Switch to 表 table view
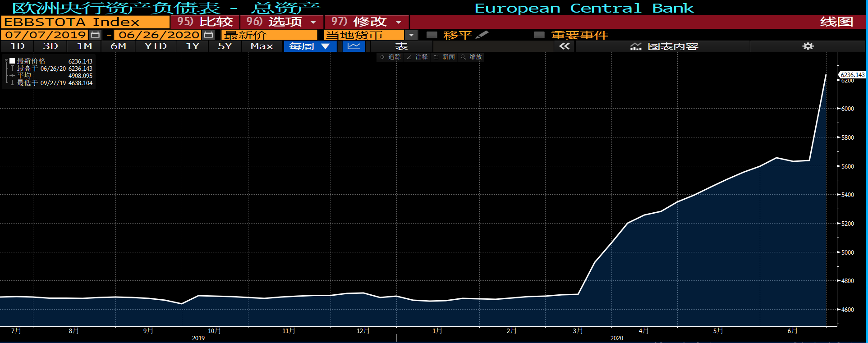 coord(401,46)
